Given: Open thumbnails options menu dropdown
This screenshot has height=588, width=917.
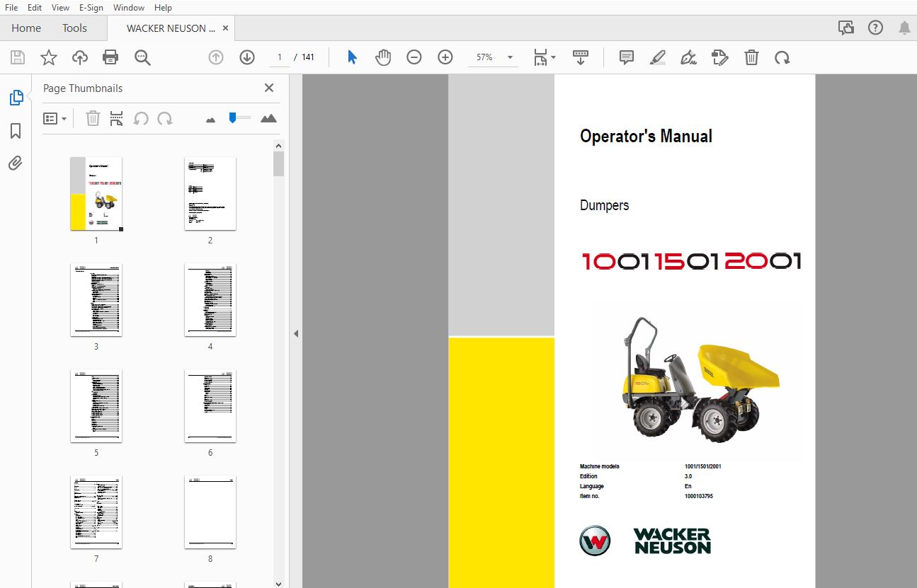Looking at the screenshot, I should 55,119.
